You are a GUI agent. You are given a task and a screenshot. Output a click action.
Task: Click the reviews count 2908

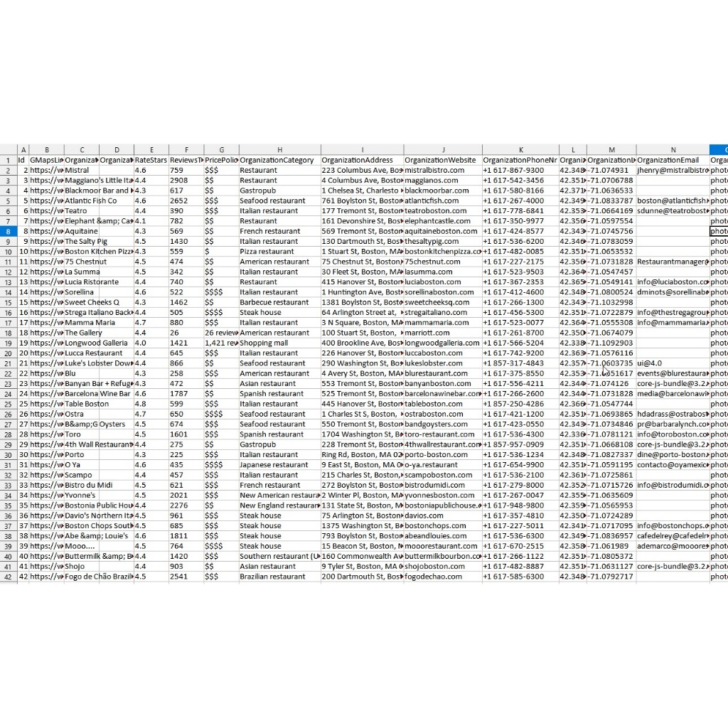click(186, 180)
